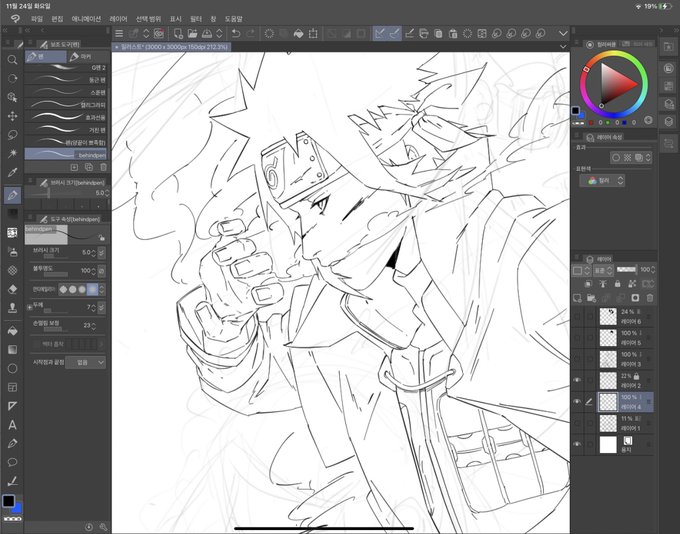Select the Pen tool in left toolbar
Image resolution: width=680 pixels, height=534 pixels.
point(12,195)
